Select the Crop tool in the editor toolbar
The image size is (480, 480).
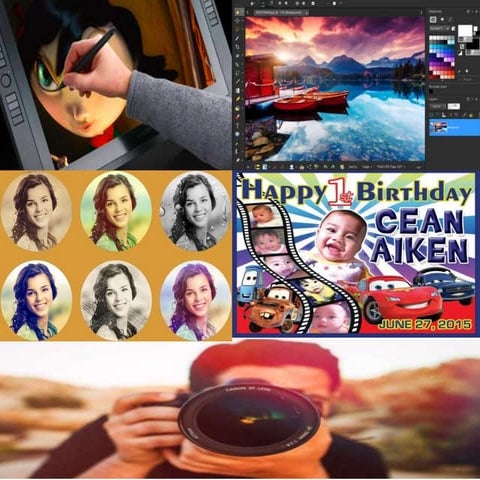point(237,47)
